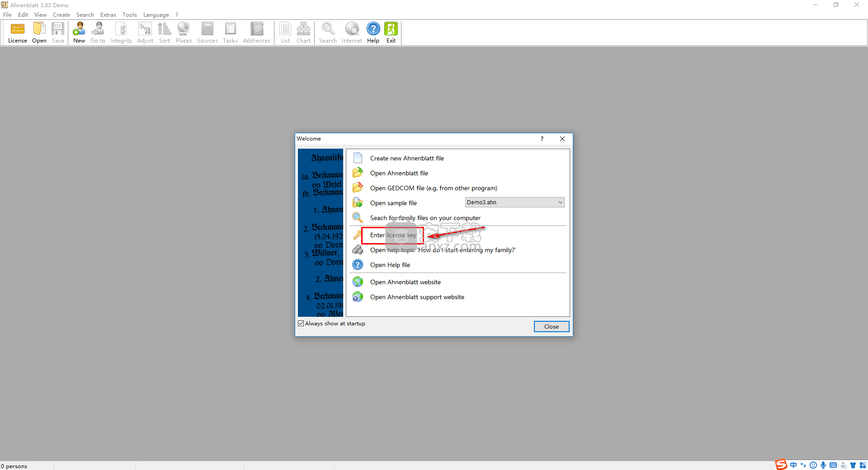
Task: Click the 0 persons status bar text
Action: click(x=14, y=466)
